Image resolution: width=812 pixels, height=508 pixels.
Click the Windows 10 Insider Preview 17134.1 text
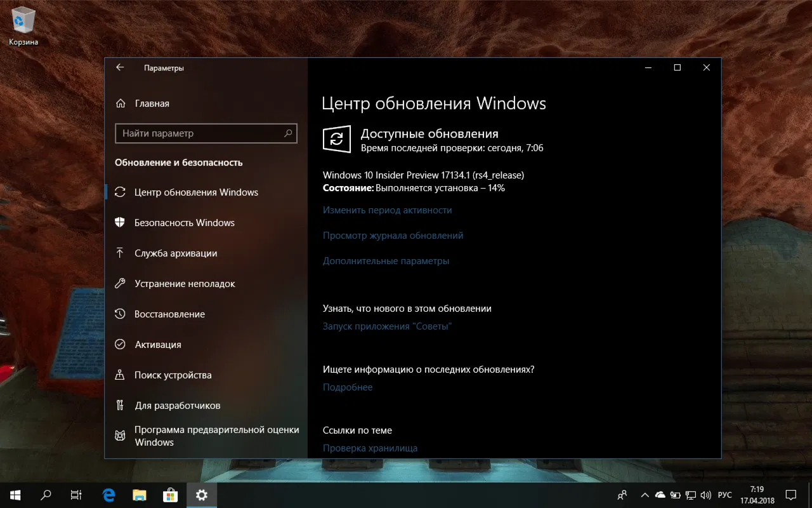(x=423, y=175)
